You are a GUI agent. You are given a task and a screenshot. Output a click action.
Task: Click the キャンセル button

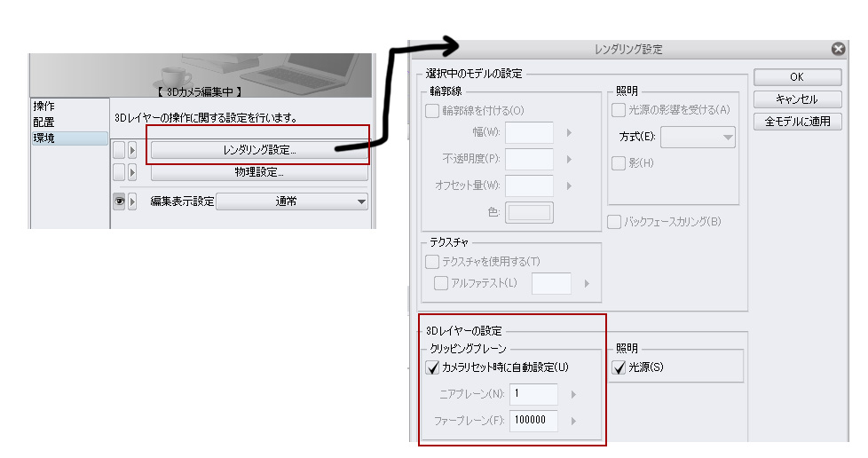[797, 99]
